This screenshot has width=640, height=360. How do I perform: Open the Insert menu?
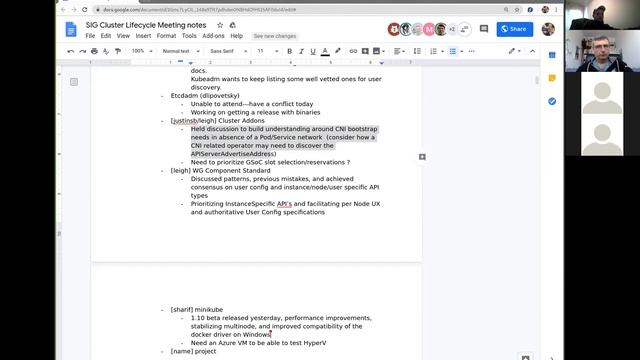[143, 36]
